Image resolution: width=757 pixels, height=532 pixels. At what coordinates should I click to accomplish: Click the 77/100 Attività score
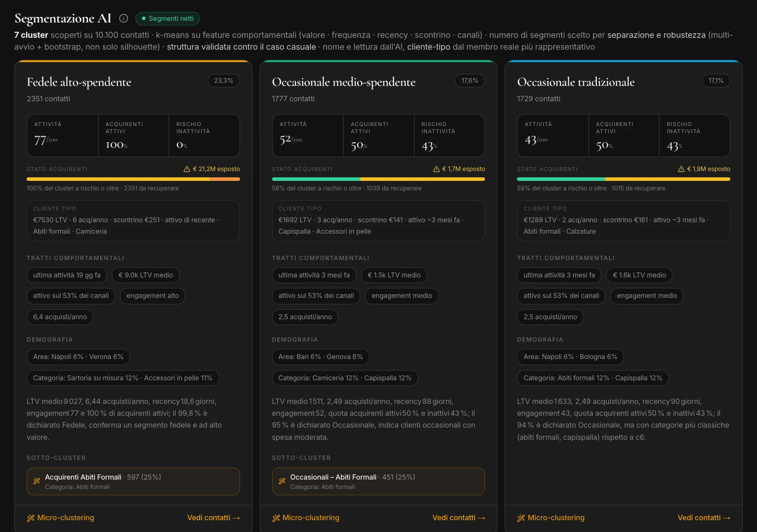(x=46, y=140)
